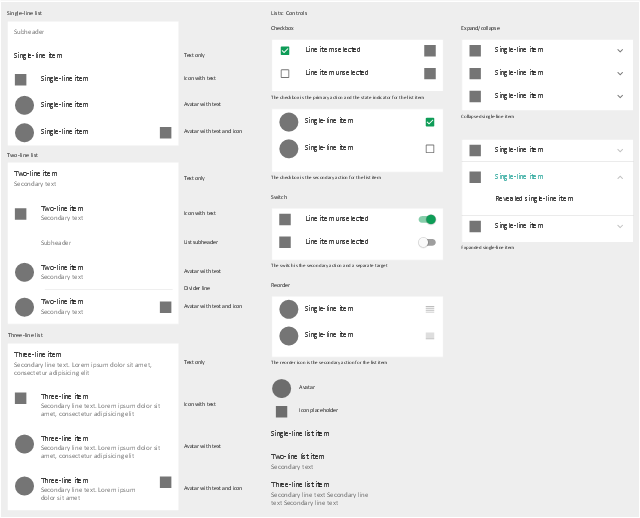
Task: Turn on the gray disabled switch
Action: pyautogui.click(x=427, y=242)
